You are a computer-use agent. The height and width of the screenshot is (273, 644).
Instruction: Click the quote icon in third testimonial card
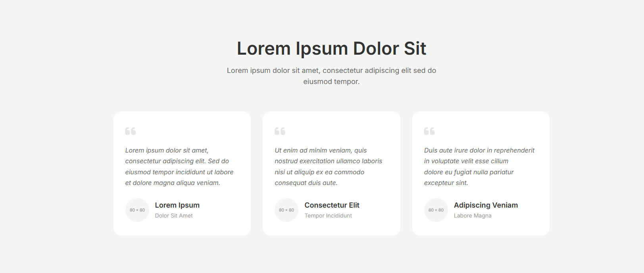(429, 131)
